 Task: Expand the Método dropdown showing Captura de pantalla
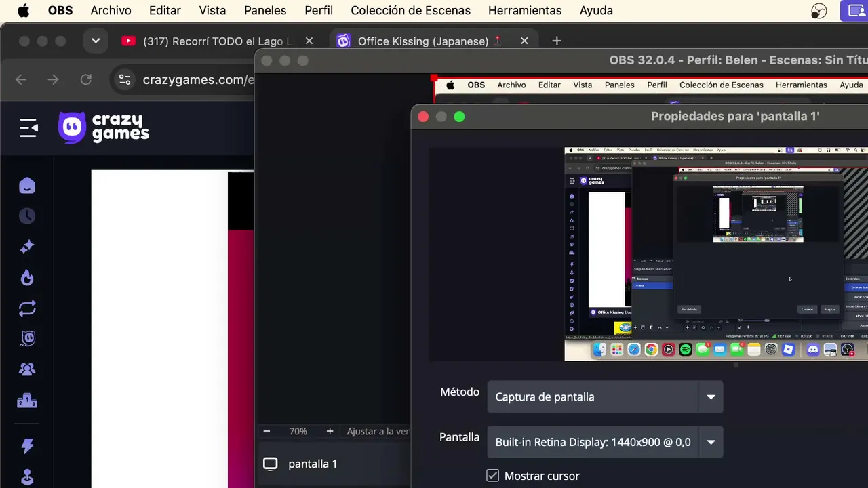tap(605, 397)
